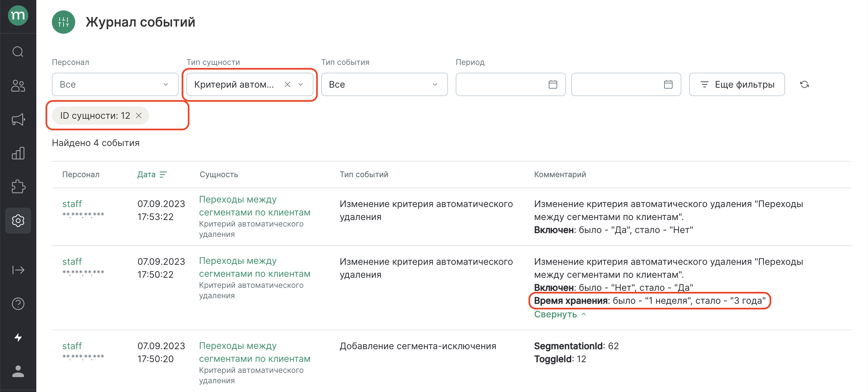Viewport: 868px width, 392px height.
Task: Open calendar icon in period start field
Action: 553,84
